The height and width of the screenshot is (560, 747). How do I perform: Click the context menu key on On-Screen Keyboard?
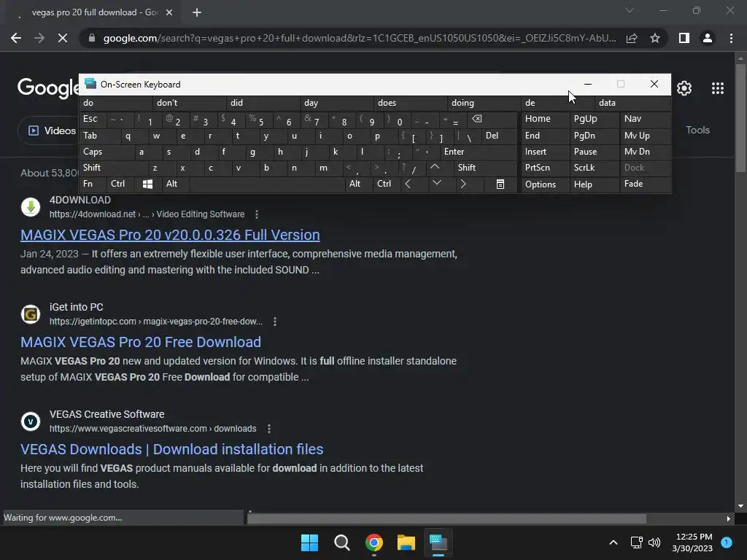click(x=500, y=184)
